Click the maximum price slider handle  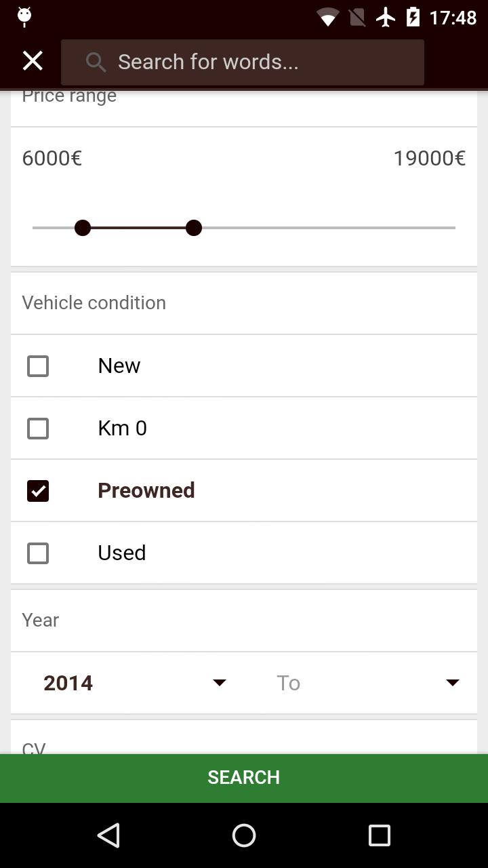tap(194, 228)
